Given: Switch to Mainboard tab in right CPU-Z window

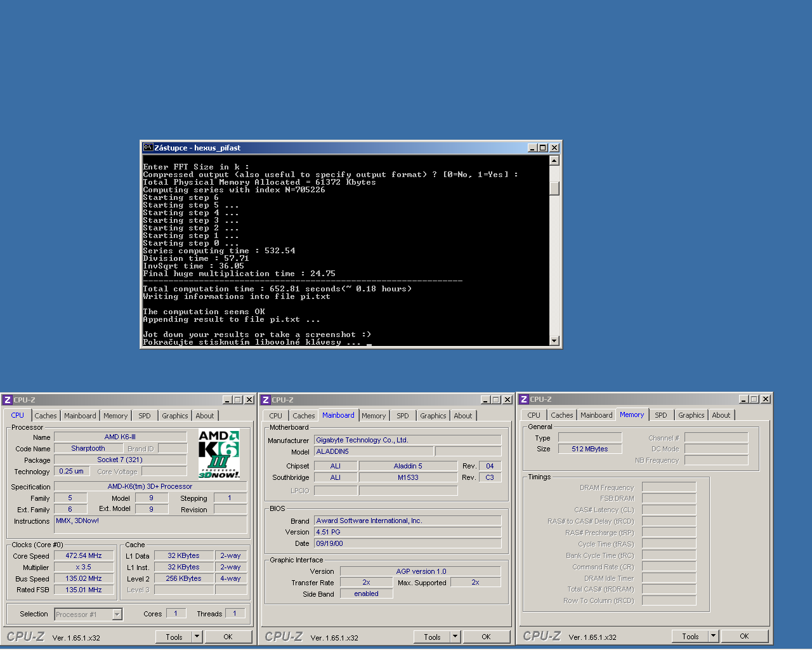Looking at the screenshot, I should (x=596, y=415).
